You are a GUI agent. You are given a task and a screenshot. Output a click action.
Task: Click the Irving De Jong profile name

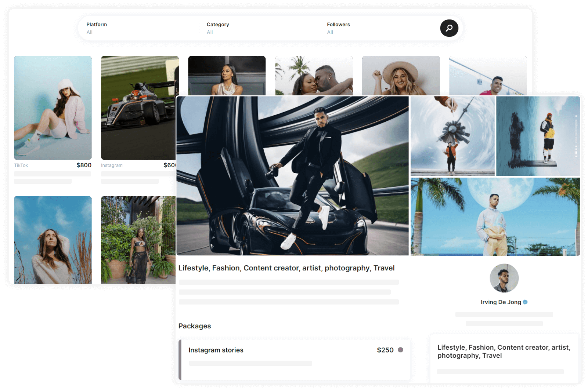501,302
